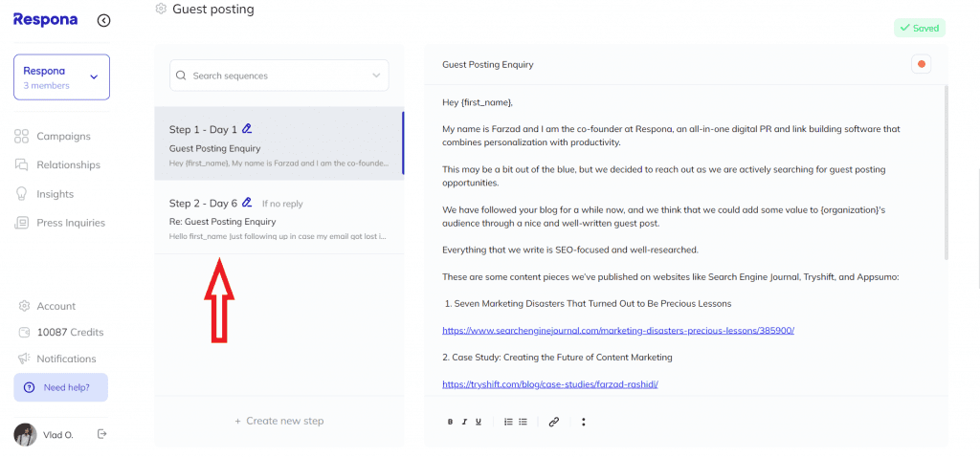
Task: Click Create new step
Action: point(278,421)
